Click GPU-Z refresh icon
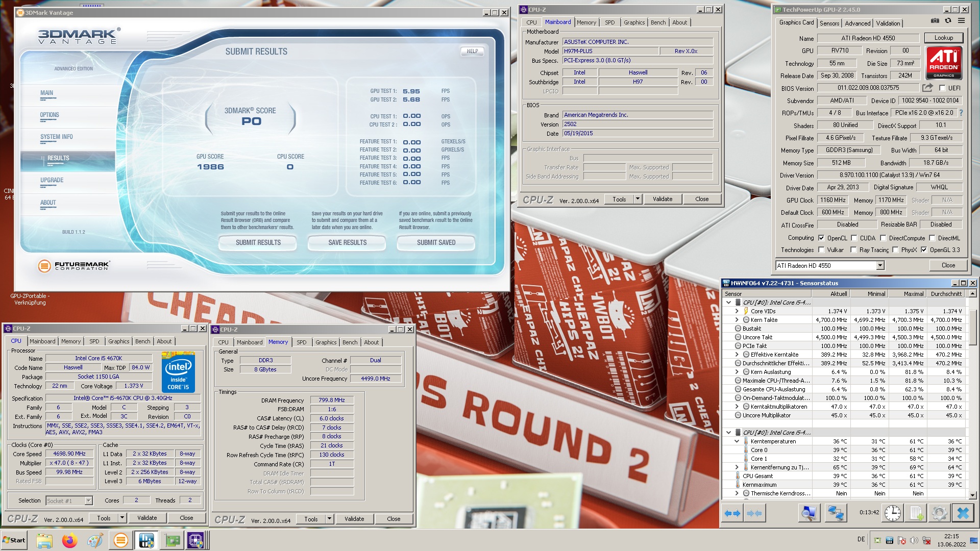The image size is (980, 551). pos(948,21)
